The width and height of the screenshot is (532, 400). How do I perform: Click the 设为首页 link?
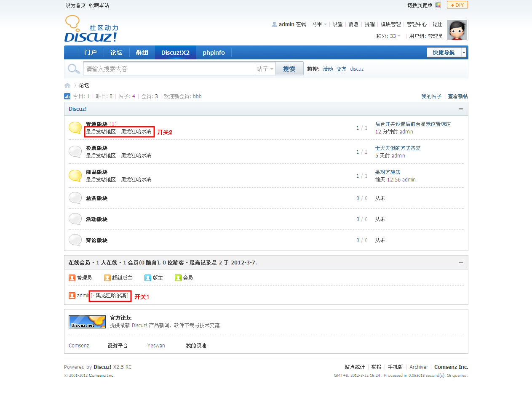pyautogui.click(x=75, y=5)
